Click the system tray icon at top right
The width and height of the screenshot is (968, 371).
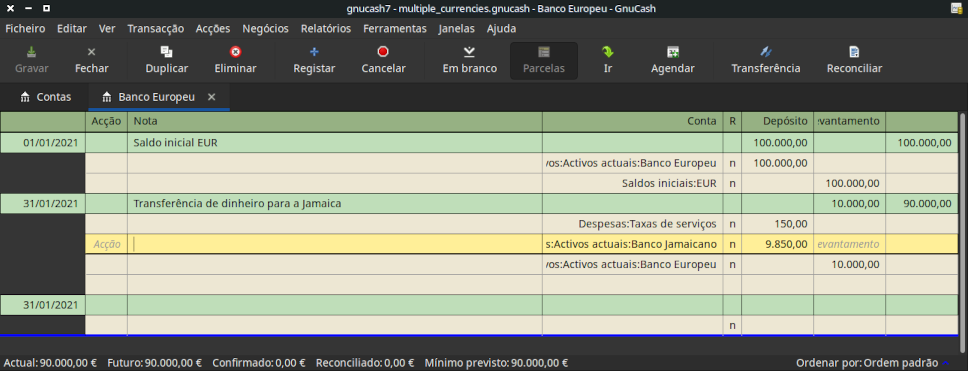957,8
